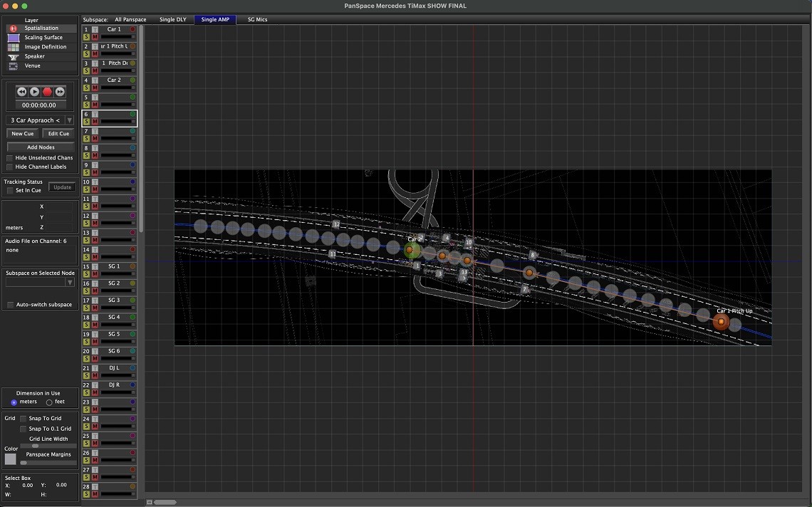Click the New Cue button

click(x=22, y=134)
